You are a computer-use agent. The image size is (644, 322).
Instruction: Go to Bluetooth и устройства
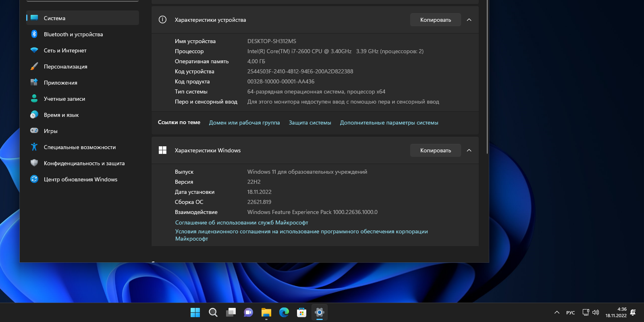[83, 34]
